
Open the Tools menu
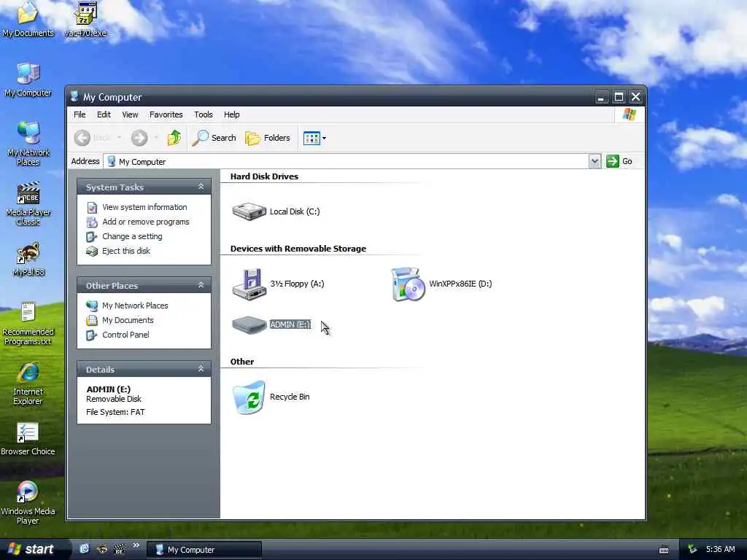point(204,114)
